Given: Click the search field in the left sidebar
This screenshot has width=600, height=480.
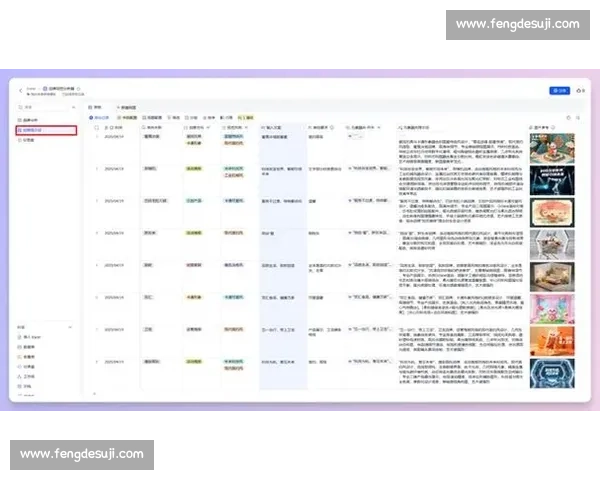Looking at the screenshot, I should 43,107.
